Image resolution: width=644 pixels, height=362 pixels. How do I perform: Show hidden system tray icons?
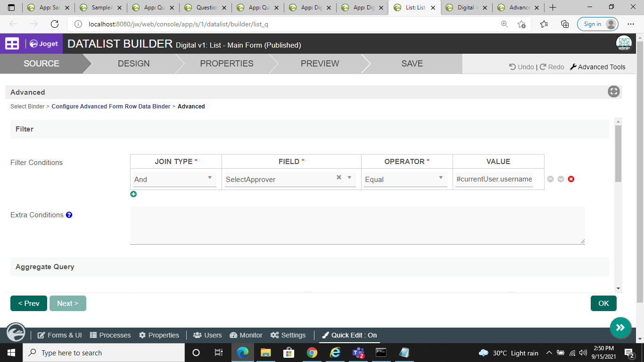click(x=549, y=353)
